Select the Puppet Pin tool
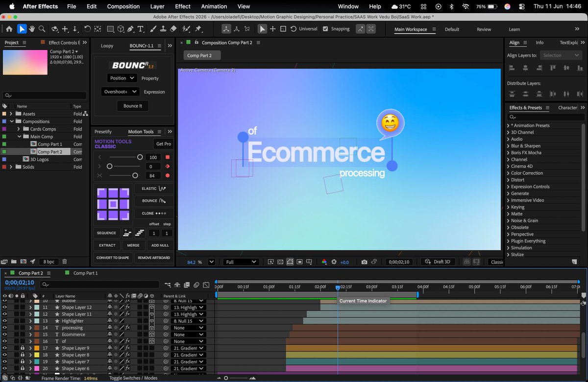The height and width of the screenshot is (382, 588). pyautogui.click(x=198, y=29)
